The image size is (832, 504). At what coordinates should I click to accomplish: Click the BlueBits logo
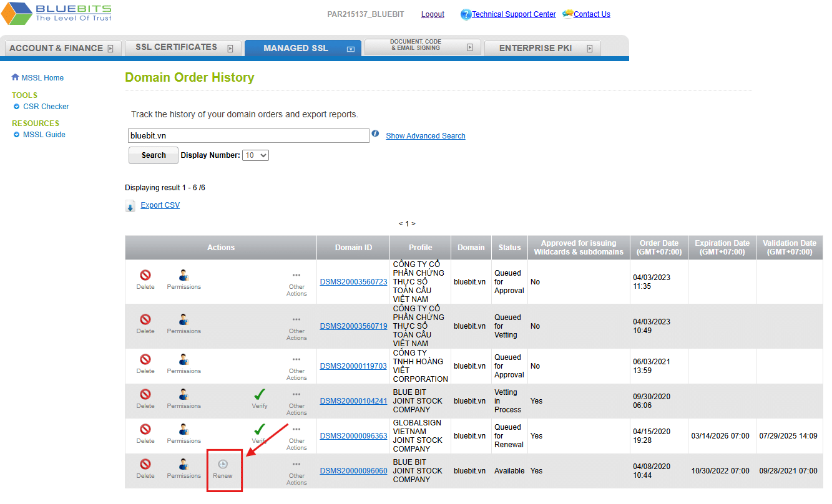click(57, 14)
